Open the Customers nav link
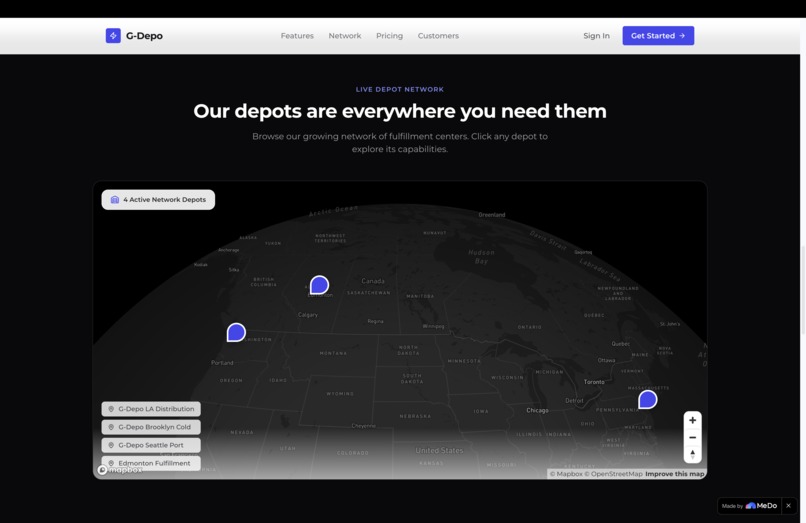Viewport: 806px width, 523px height. click(438, 35)
